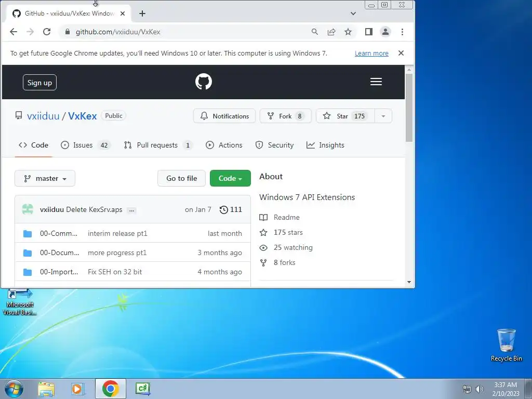The image size is (532, 399).
Task: Click the site lock icon in address bar
Action: pos(68,32)
